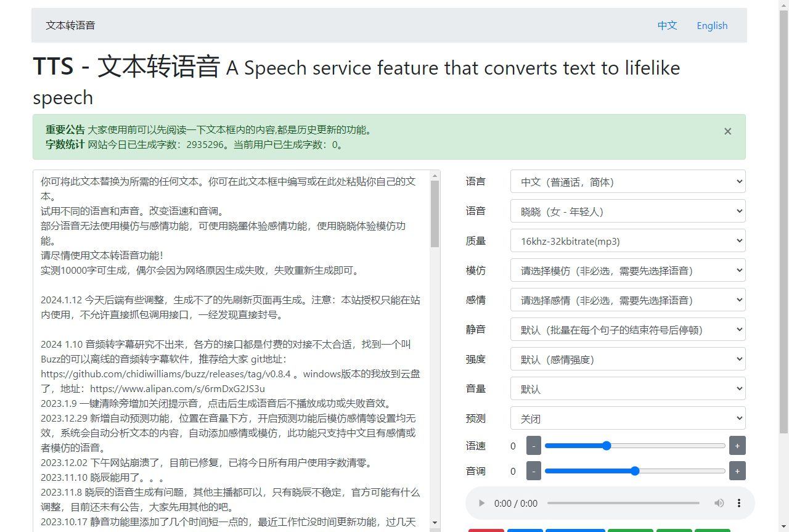Viewport: 789px width, 532px height.
Task: Play the generated audio preview
Action: 481,503
